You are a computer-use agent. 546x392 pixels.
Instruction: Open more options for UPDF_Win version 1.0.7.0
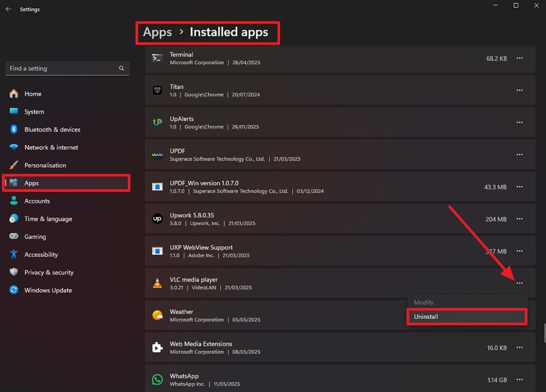pos(520,187)
